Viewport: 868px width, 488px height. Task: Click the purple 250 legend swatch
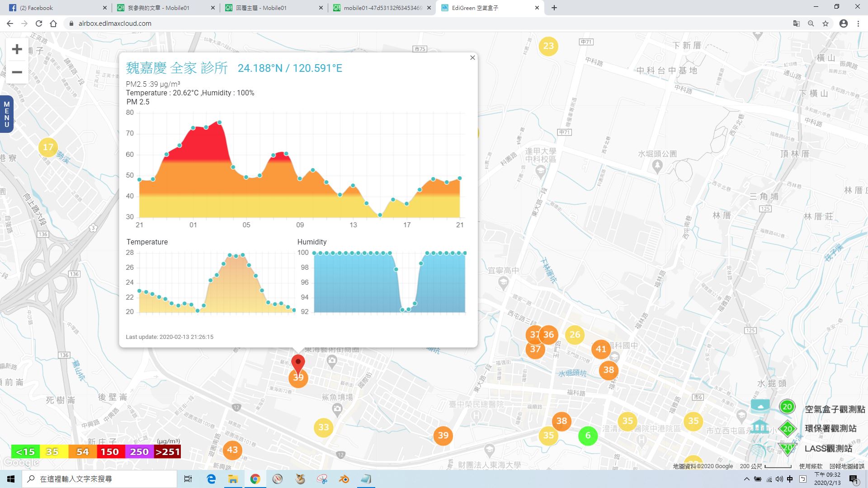pyautogui.click(x=139, y=451)
